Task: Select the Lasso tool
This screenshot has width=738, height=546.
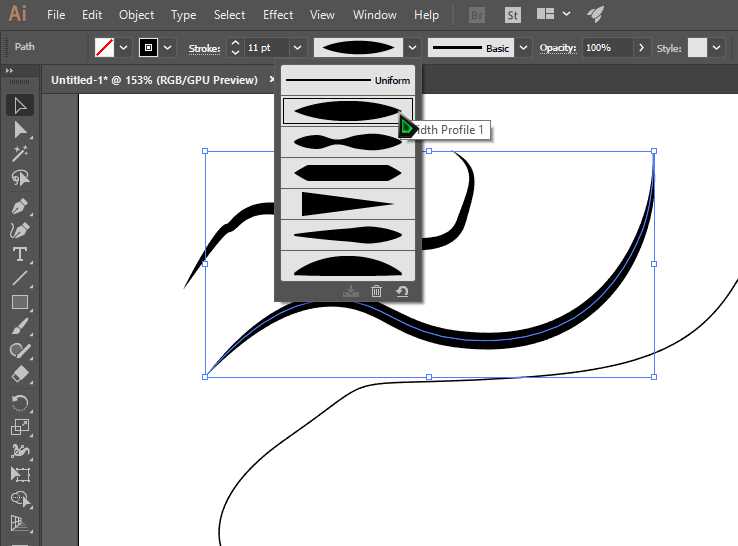Action: [20, 178]
